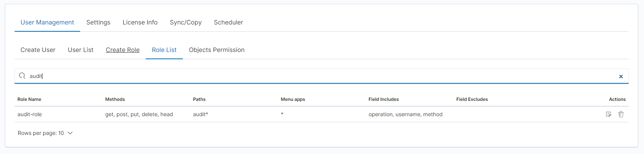Show the User List sub-tab
This screenshot has height=154, width=644.
point(80,50)
